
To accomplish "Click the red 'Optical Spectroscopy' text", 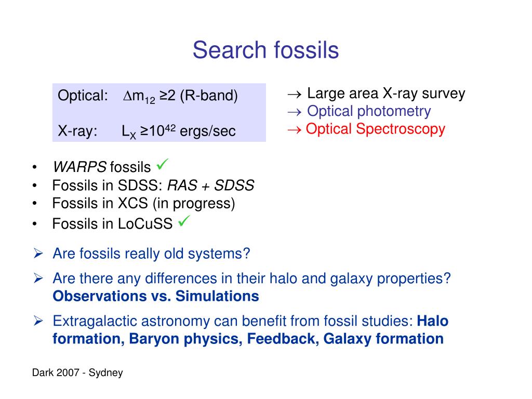I will pos(375,129).
